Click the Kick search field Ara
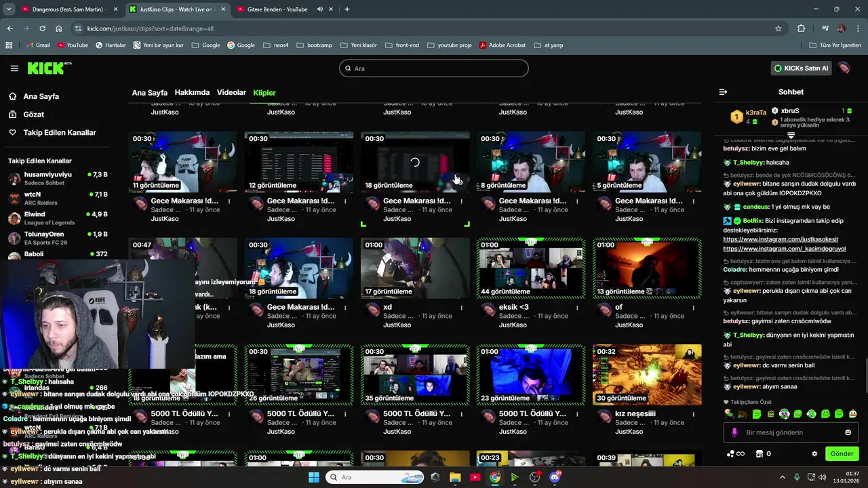868x488 pixels. click(434, 68)
